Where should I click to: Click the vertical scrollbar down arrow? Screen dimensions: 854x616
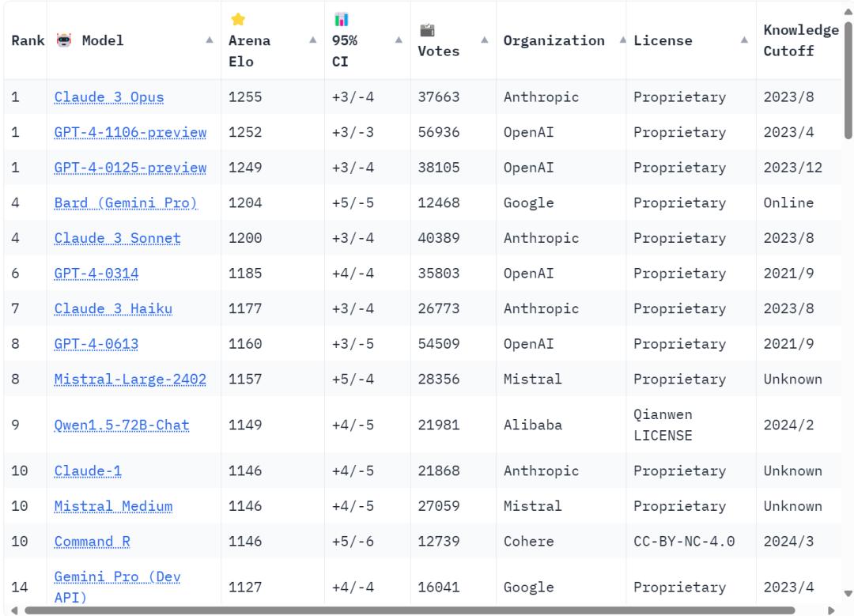coord(848,593)
